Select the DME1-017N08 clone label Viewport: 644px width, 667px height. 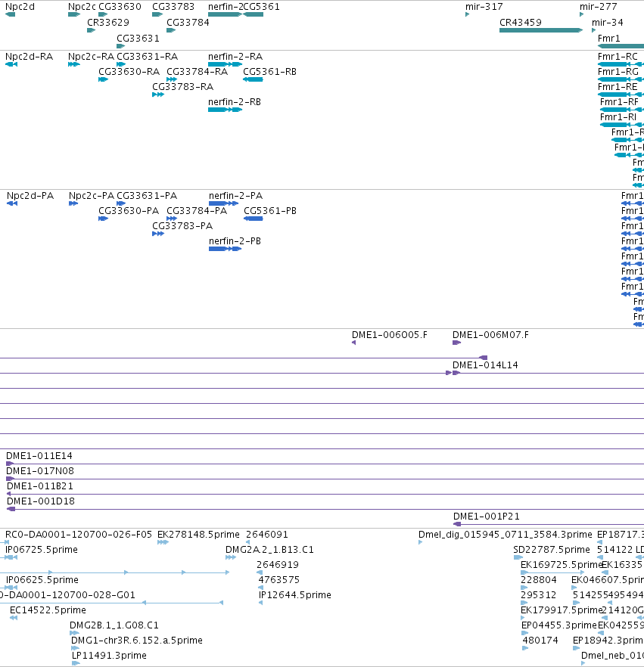tap(40, 471)
